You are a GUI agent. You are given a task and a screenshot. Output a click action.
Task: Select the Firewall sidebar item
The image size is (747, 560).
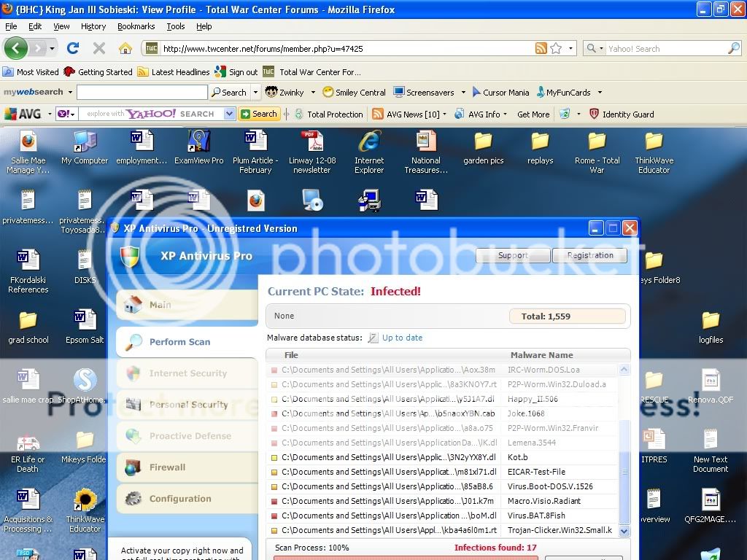click(167, 467)
